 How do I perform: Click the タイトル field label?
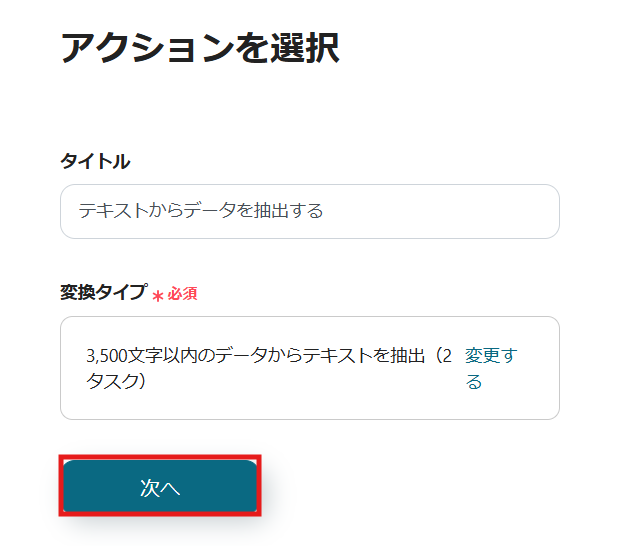coord(95,161)
